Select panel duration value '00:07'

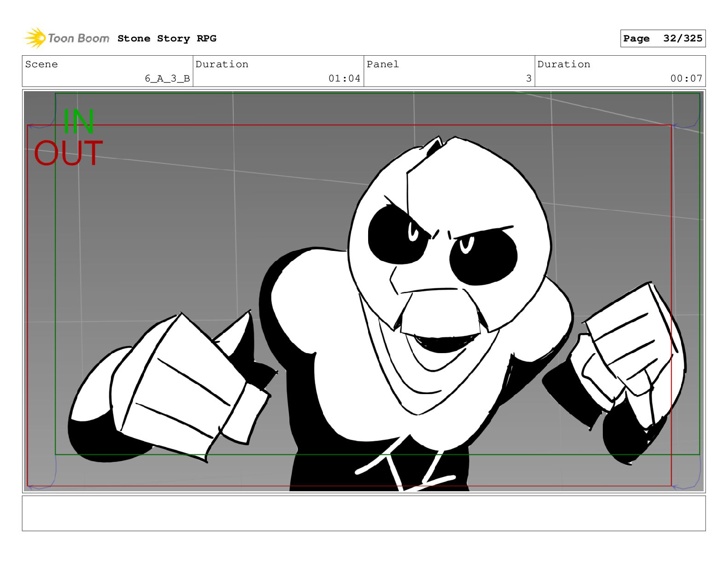686,79
